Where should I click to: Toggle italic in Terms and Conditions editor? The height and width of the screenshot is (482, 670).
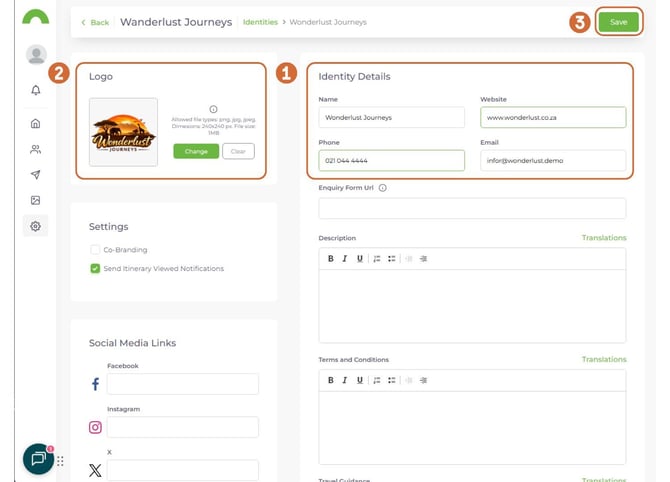tap(345, 380)
